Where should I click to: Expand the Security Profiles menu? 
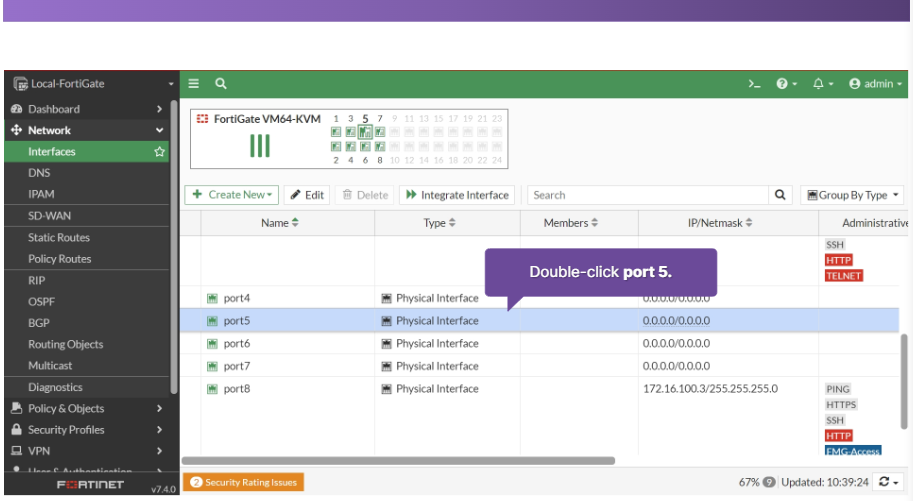click(x=87, y=430)
